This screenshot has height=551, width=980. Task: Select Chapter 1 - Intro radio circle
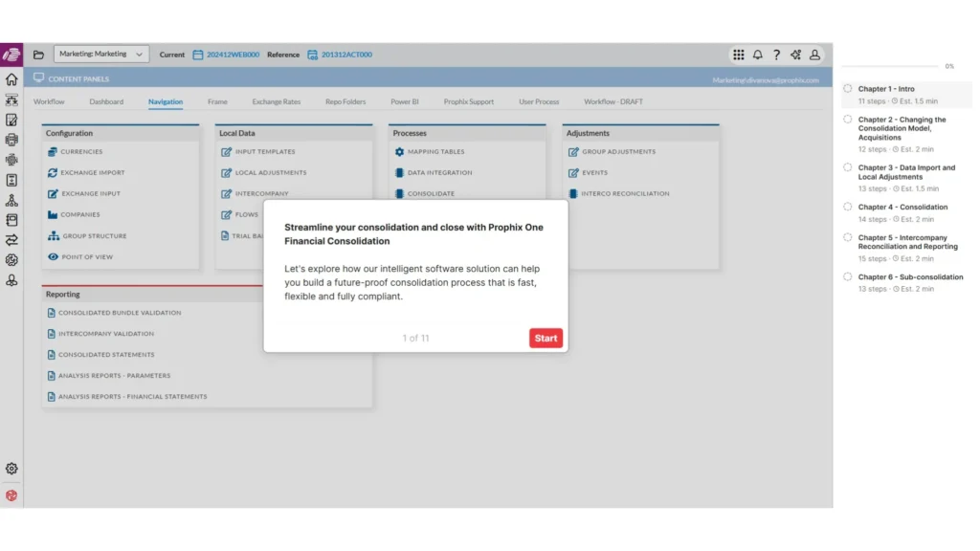point(848,89)
